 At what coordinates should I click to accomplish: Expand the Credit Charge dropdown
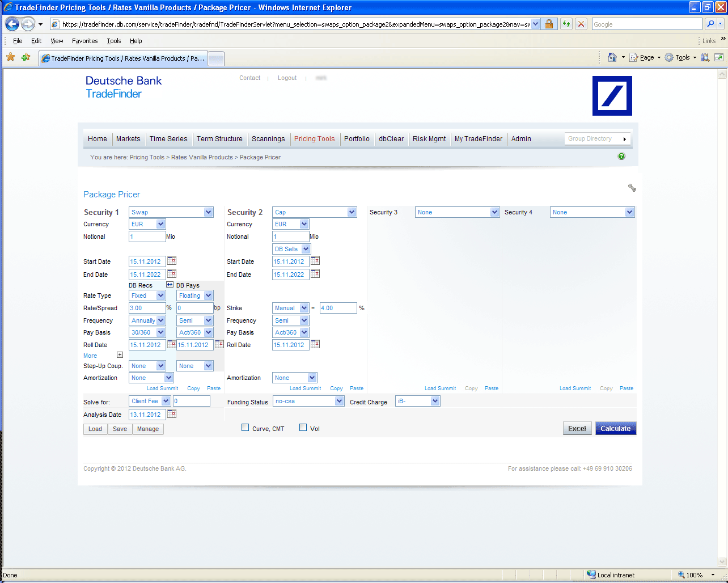(417, 401)
